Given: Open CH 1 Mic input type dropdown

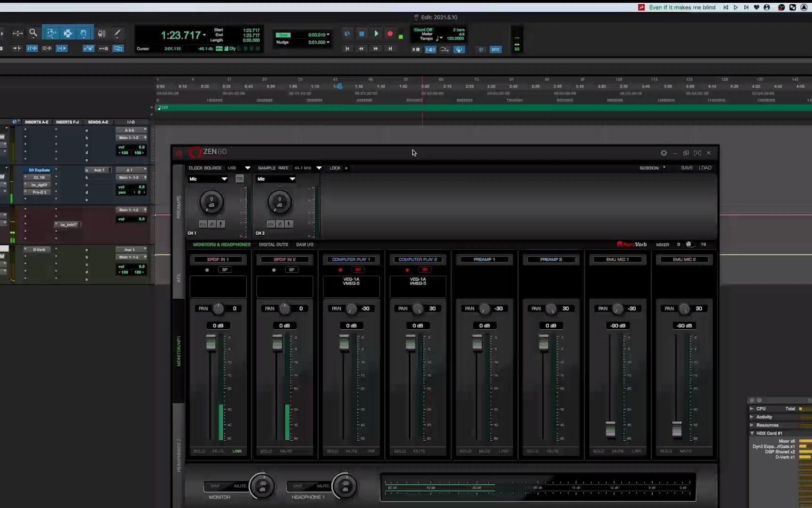Looking at the screenshot, I should [208, 179].
